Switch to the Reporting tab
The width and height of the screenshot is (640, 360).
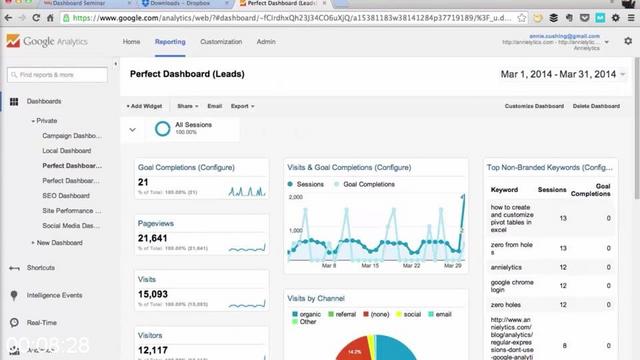pos(170,42)
